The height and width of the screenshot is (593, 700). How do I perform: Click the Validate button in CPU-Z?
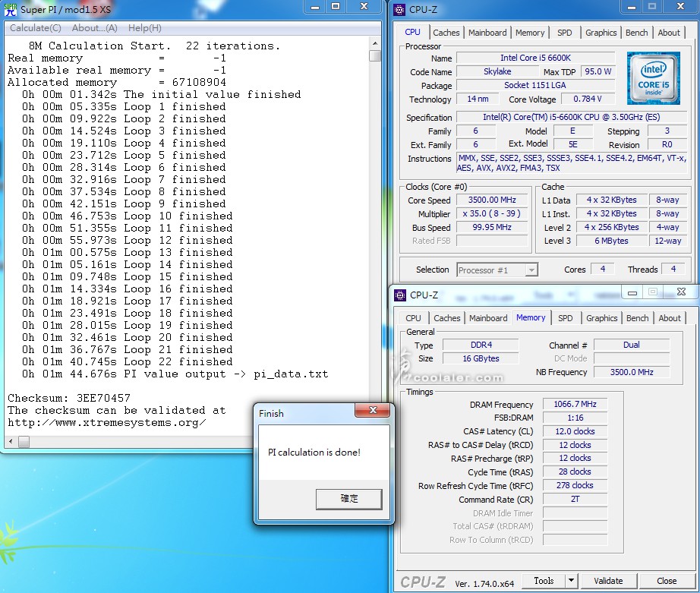pos(608,581)
